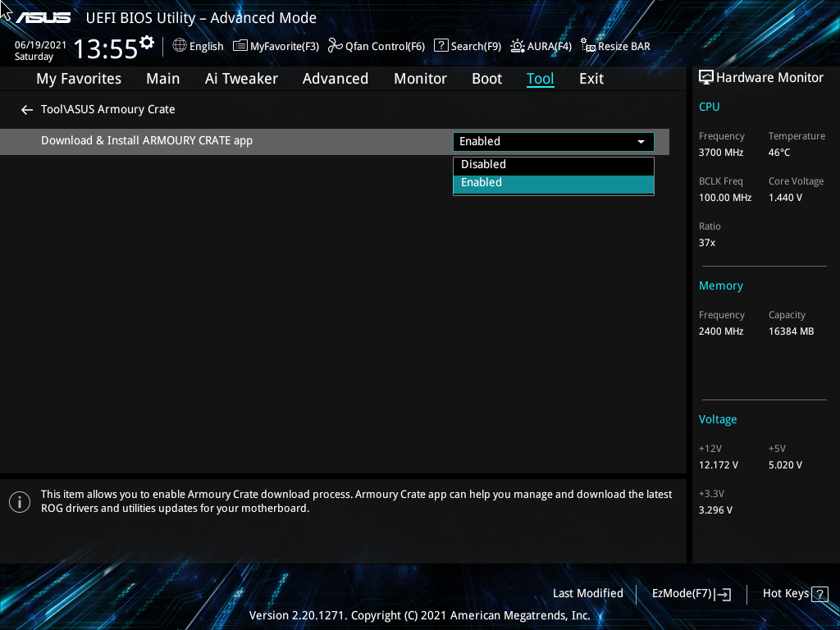The image size is (840, 630).
Task: Open MyFavorite settings
Action: tap(275, 46)
